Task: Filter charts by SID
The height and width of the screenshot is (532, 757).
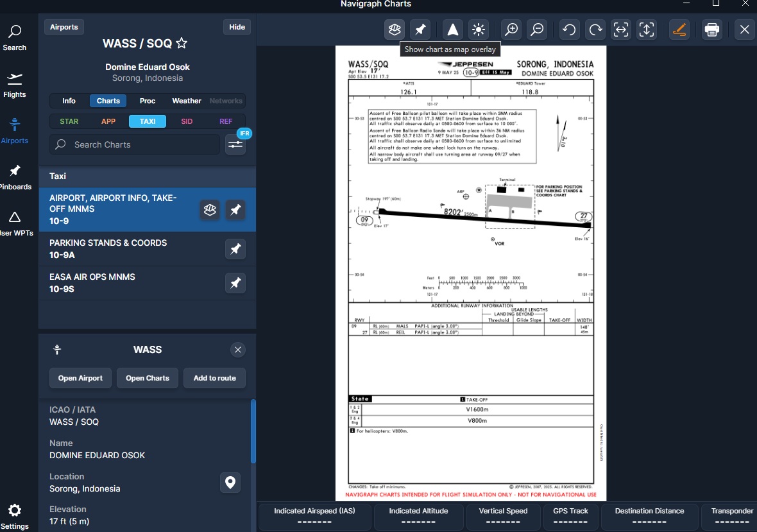Action: point(186,121)
